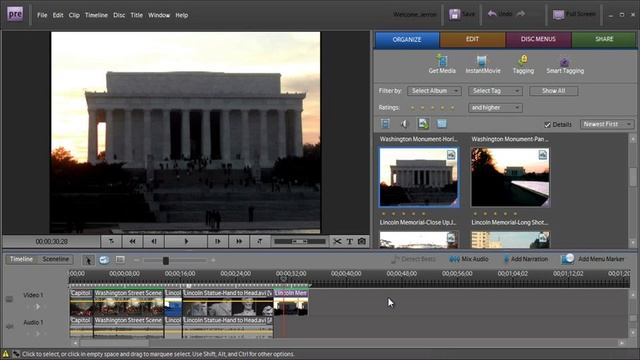
Task: Select the timeline Selection arrow tool
Action: [x=88, y=260]
